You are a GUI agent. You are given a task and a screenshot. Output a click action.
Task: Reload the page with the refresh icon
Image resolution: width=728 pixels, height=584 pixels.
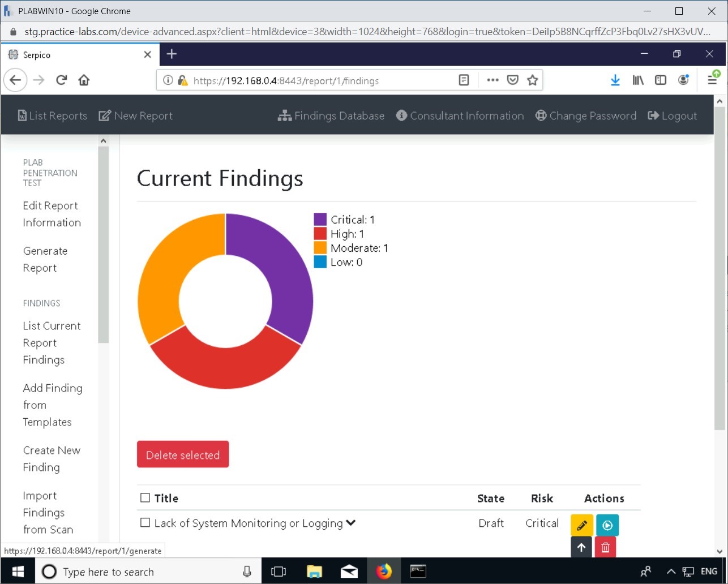[x=62, y=80]
